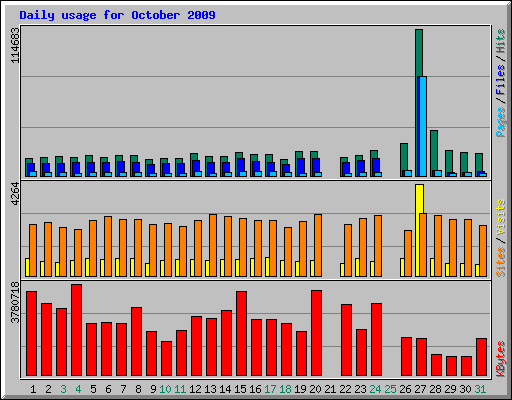The height and width of the screenshot is (400, 512).
Task: Click day label 23 on the x-axis
Action: 360,389
